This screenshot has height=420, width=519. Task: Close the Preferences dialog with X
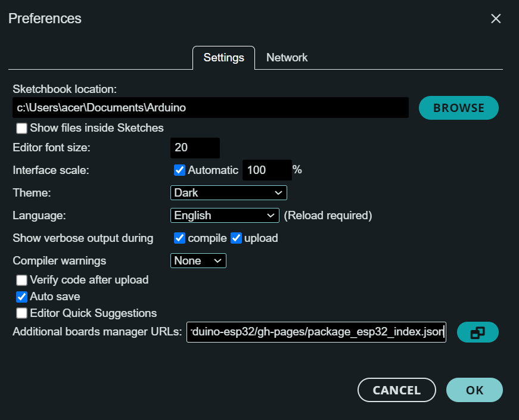[496, 18]
